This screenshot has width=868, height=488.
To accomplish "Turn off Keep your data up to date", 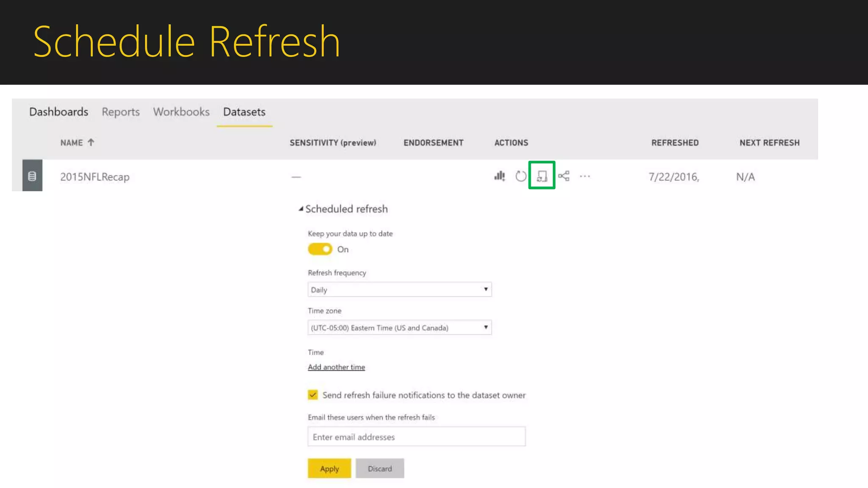I will (x=320, y=249).
